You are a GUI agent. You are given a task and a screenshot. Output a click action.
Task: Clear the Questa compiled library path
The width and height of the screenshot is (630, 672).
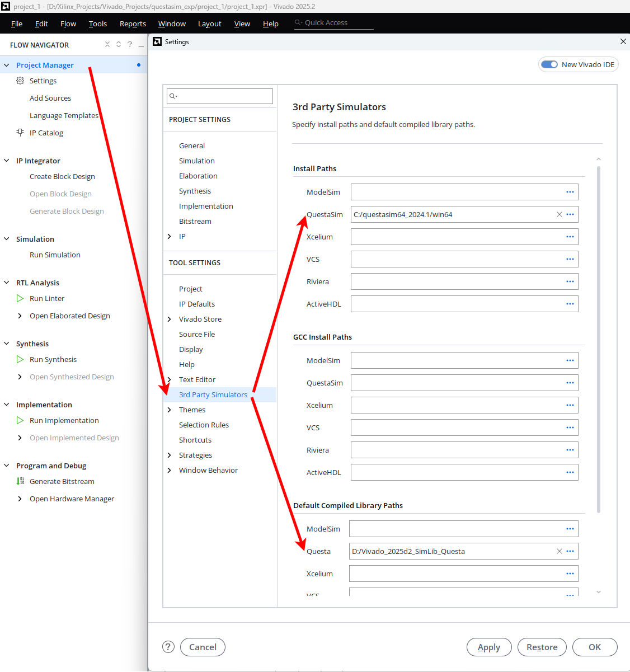(x=559, y=551)
